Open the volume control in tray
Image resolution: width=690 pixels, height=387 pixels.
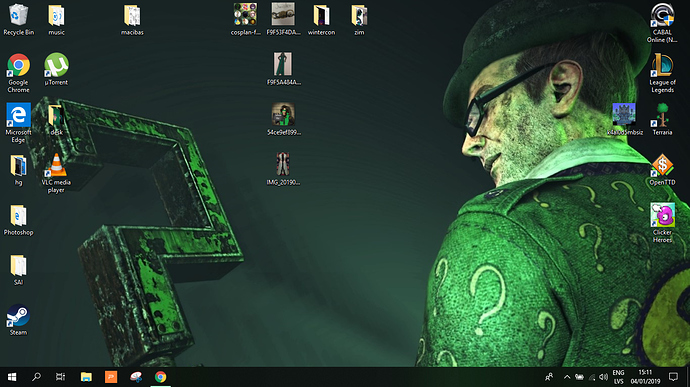click(604, 377)
